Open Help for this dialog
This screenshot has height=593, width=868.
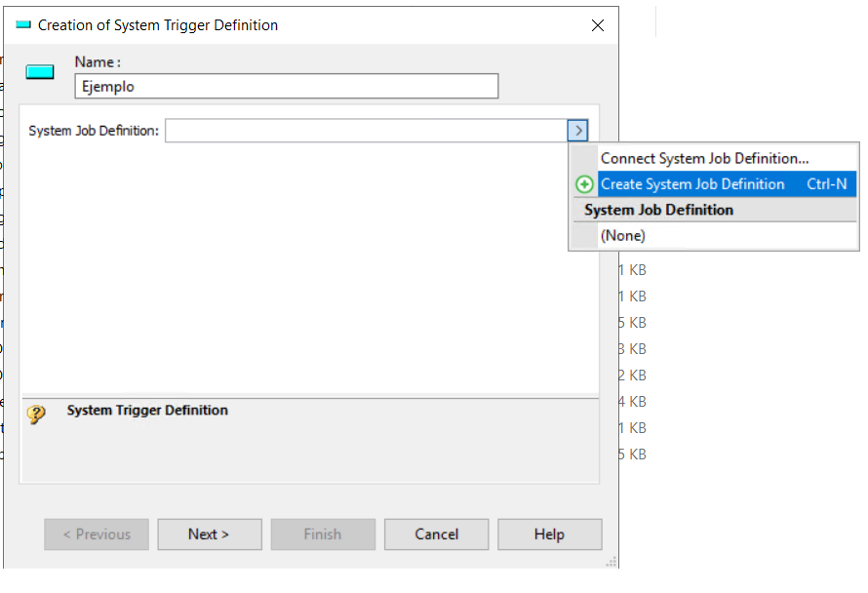tap(550, 534)
